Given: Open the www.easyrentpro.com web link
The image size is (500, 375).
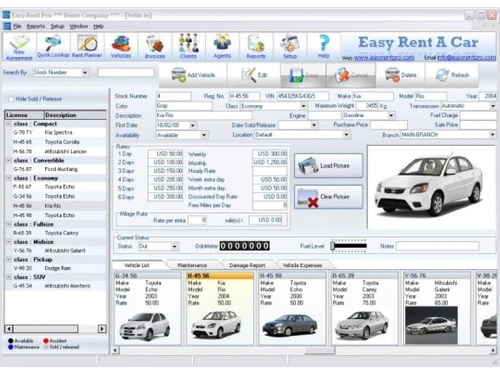Looking at the screenshot, I should click(384, 58).
